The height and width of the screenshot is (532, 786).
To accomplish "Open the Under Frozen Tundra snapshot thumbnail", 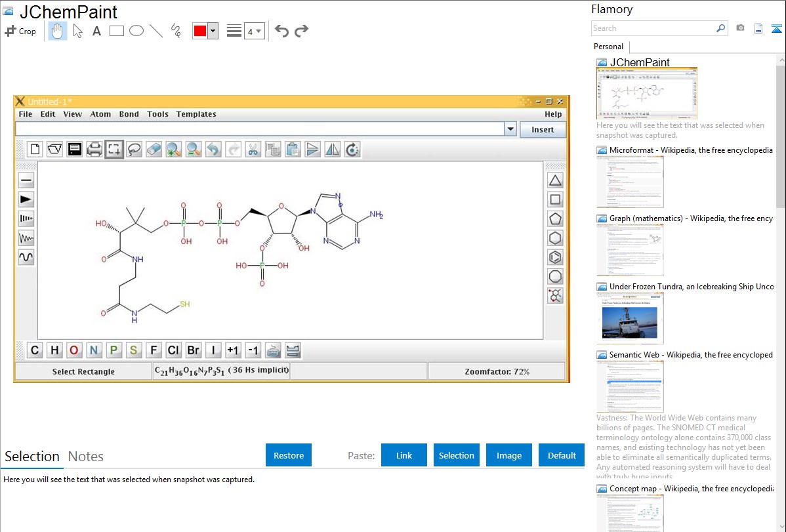I will 630,319.
